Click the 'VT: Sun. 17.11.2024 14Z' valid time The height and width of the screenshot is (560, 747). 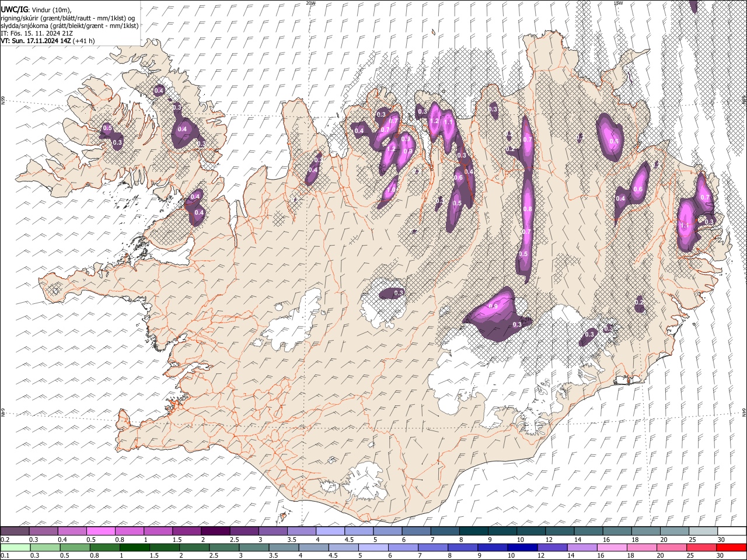pos(36,41)
